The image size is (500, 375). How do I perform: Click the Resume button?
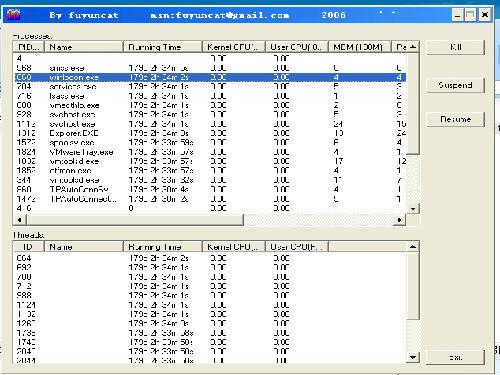click(x=455, y=119)
